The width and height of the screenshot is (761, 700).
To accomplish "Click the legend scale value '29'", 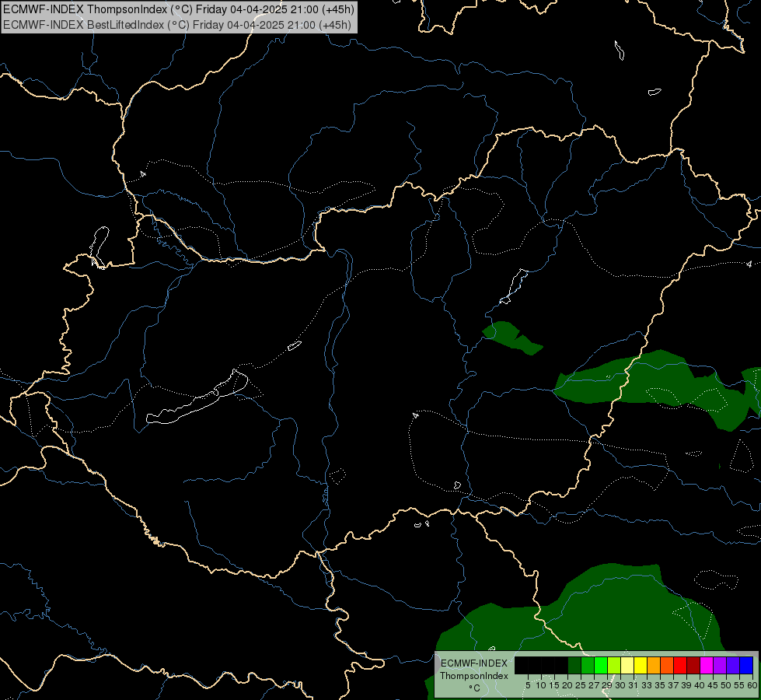I will point(607,685).
